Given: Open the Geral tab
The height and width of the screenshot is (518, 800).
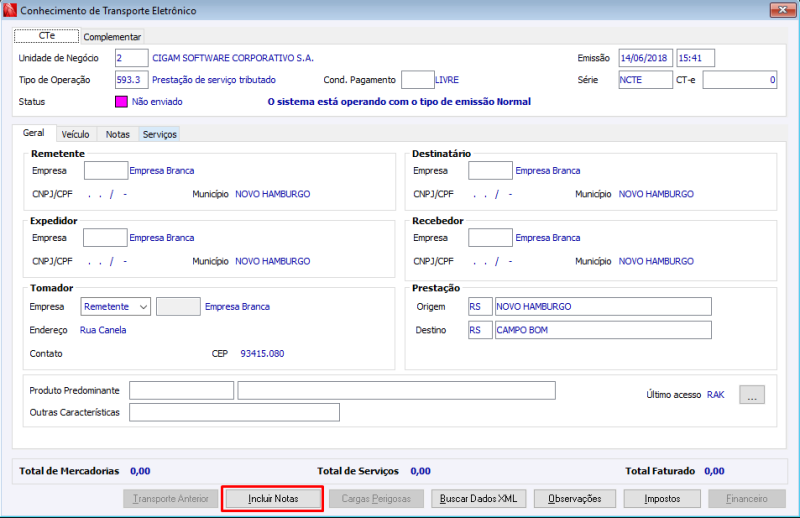Looking at the screenshot, I should [33, 133].
